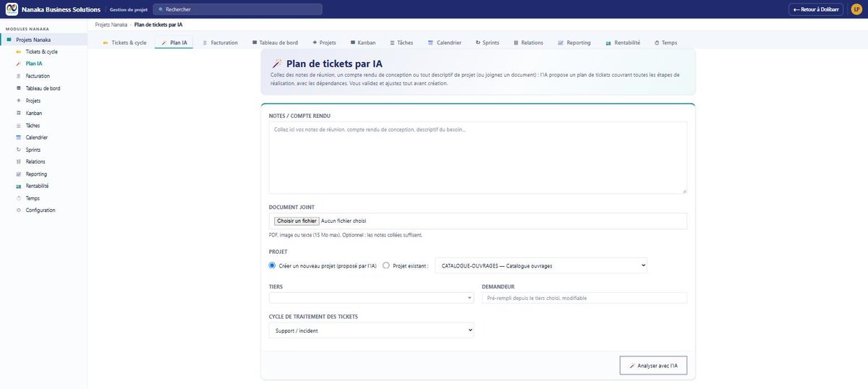
Task: Click the search magnifier icon in top bar
Action: click(x=161, y=9)
